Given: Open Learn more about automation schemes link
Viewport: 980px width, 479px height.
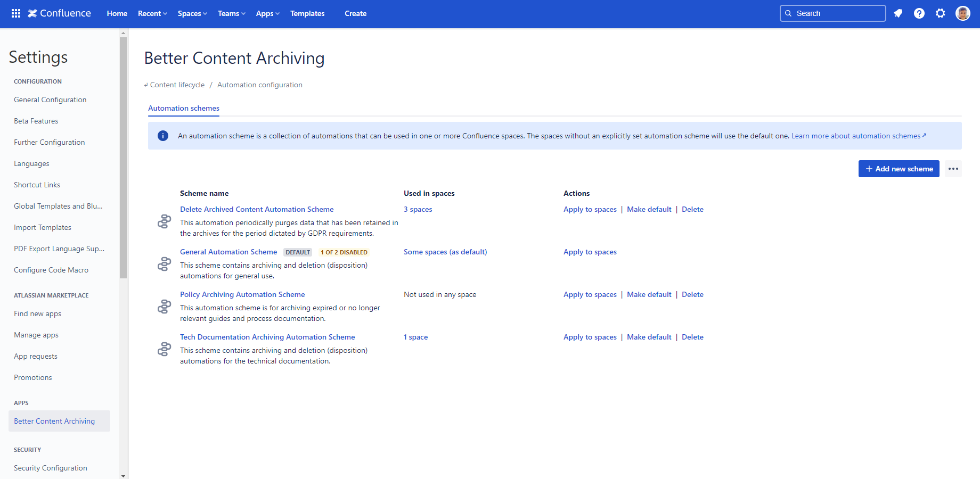Looking at the screenshot, I should pyautogui.click(x=859, y=136).
